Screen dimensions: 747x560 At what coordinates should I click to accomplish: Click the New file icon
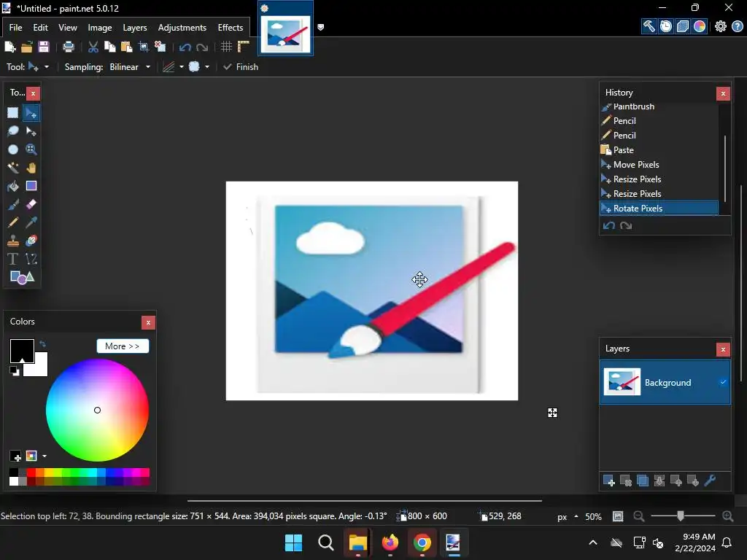pos(10,47)
